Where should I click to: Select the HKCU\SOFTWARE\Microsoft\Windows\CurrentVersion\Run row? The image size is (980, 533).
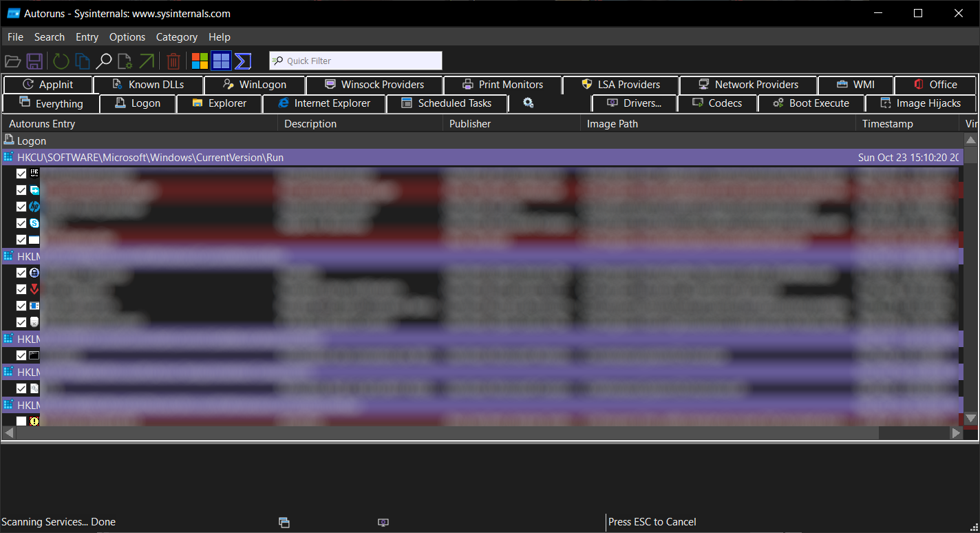coord(482,157)
